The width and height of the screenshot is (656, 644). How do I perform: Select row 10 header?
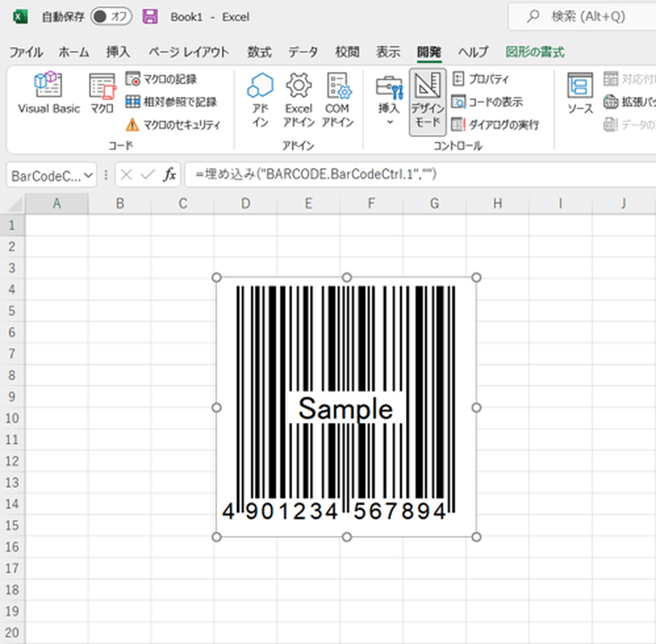[x=12, y=419]
